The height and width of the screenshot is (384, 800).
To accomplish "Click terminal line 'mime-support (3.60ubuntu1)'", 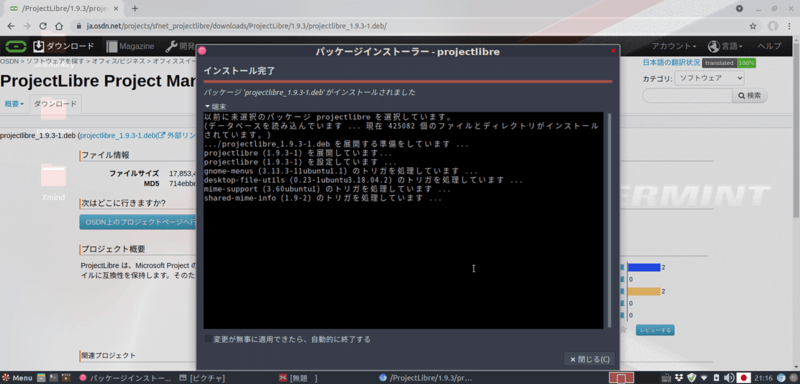I will (x=327, y=189).
